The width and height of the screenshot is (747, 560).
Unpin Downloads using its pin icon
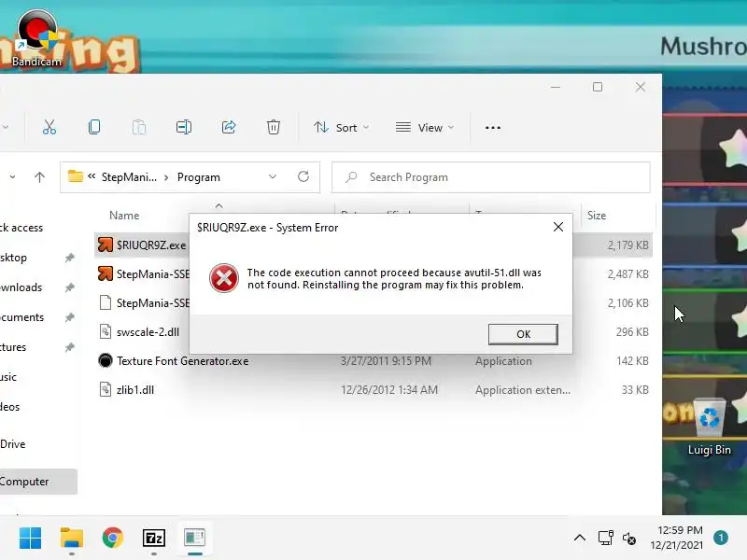69,287
